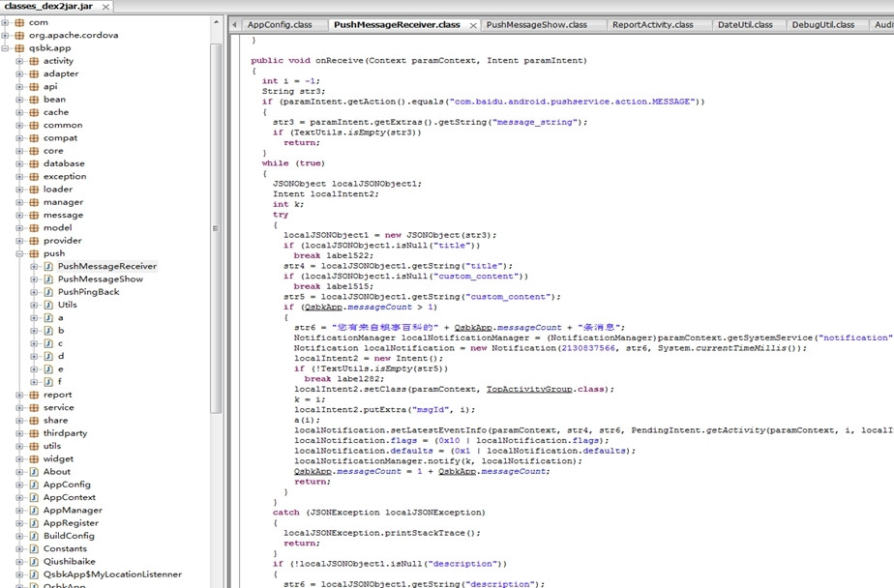
Task: Click the AppManager class file icon
Action: [34, 511]
